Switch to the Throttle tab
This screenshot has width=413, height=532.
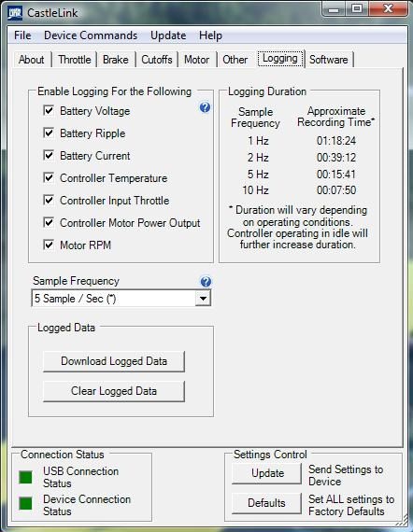[x=75, y=60]
